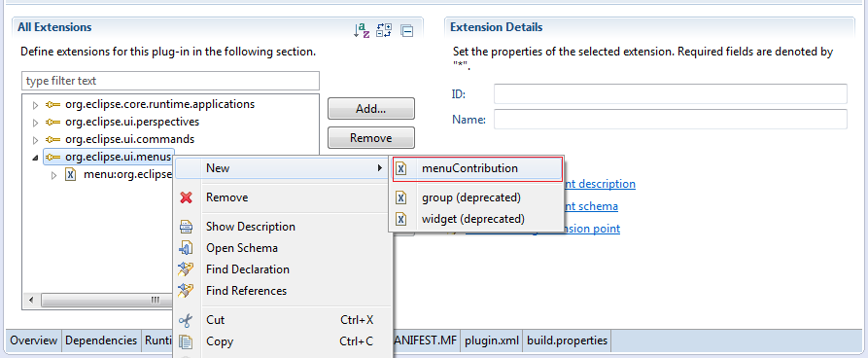Focus the type filter text field
The height and width of the screenshot is (358, 868).
point(170,81)
